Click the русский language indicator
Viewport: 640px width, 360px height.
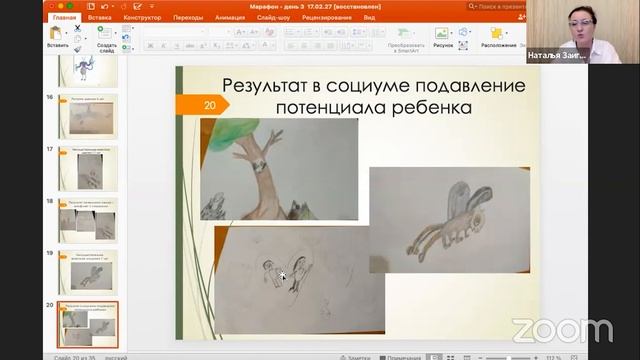click(116, 358)
